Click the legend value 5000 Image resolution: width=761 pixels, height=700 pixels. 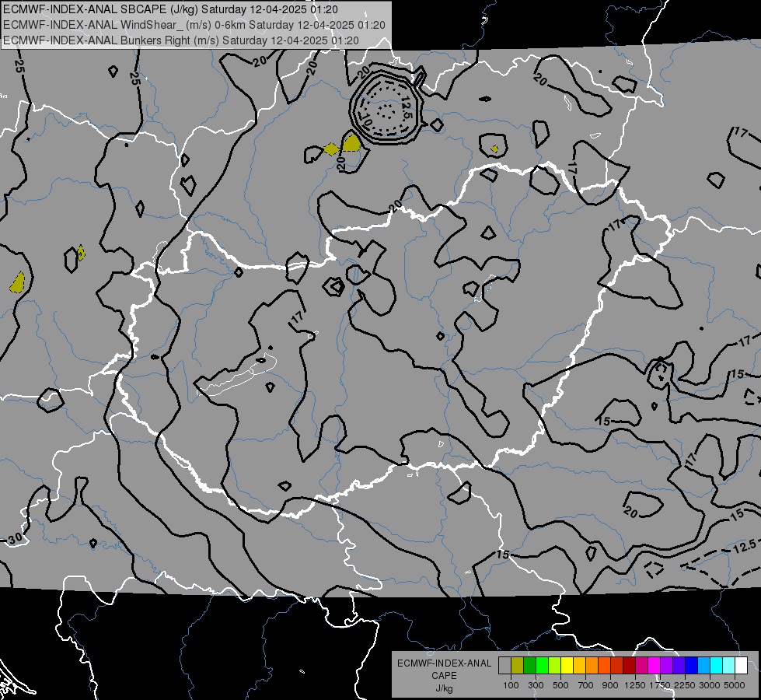click(735, 685)
